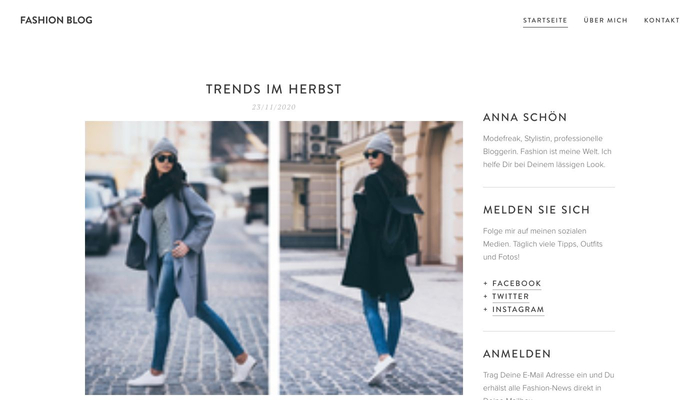700x400 pixels.
Task: Open the FASHION BLOG site logo
Action: [56, 20]
